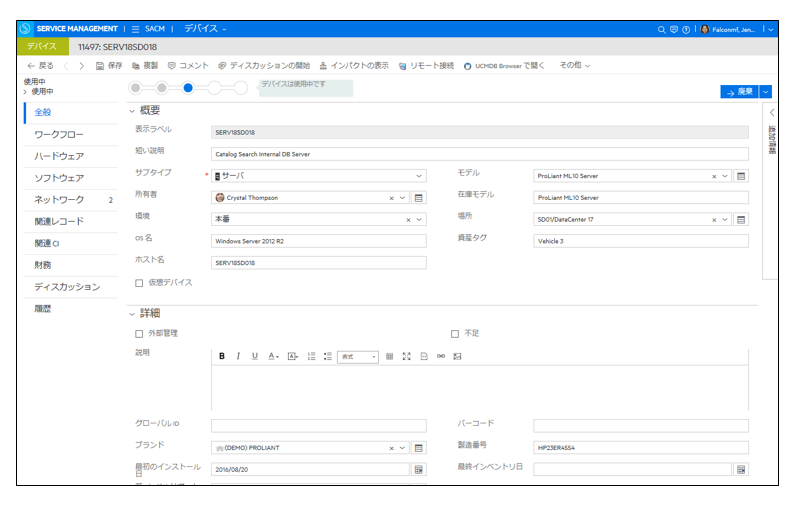This screenshot has width=804, height=507.
Task: Click 戻る to go back
Action: coord(40,65)
